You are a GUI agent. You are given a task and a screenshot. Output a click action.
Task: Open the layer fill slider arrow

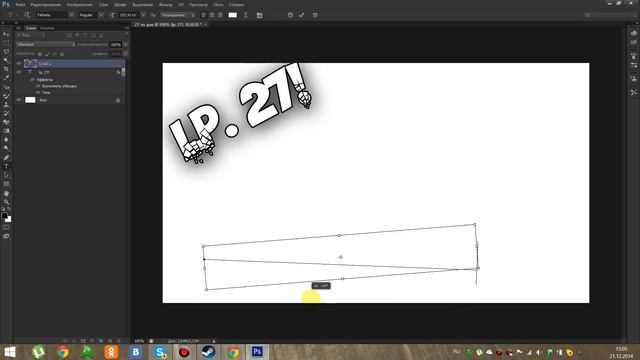click(x=125, y=54)
